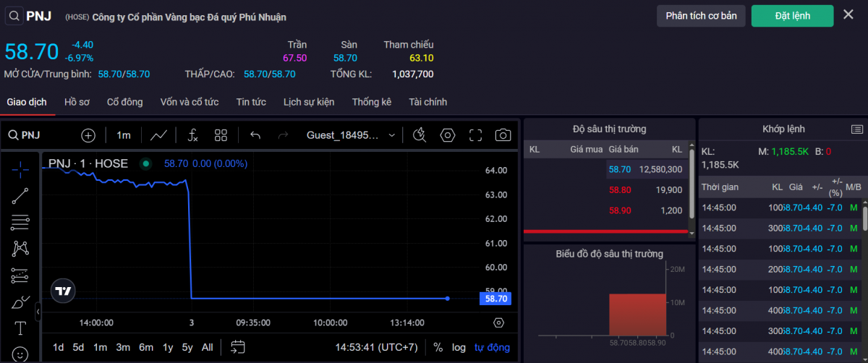Screen dimensions: 868x363
Task: Toggle percent scale on chart
Action: pyautogui.click(x=438, y=347)
